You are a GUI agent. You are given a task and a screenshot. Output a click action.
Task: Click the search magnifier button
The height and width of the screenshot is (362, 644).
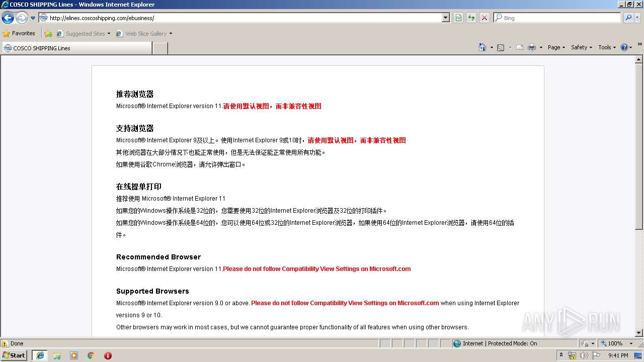coord(628,18)
